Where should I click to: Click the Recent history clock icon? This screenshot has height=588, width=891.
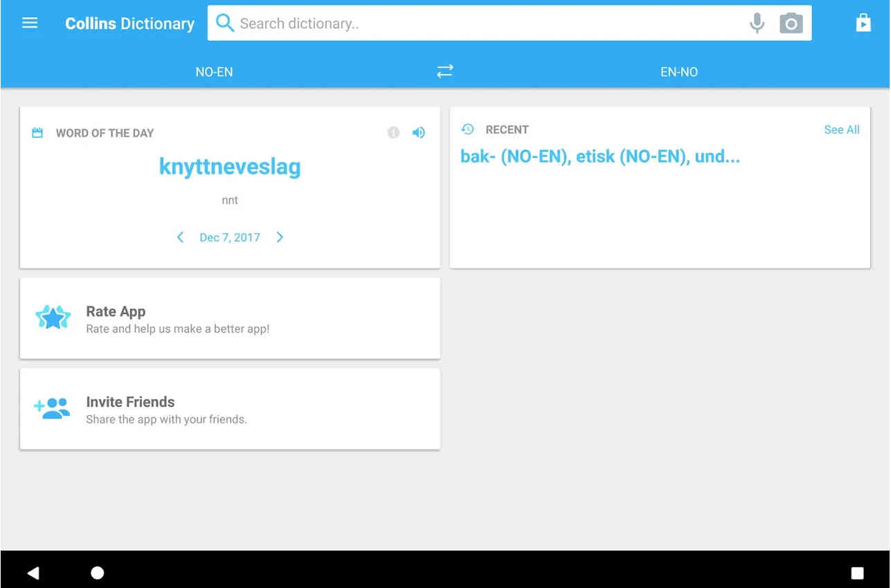pyautogui.click(x=468, y=129)
